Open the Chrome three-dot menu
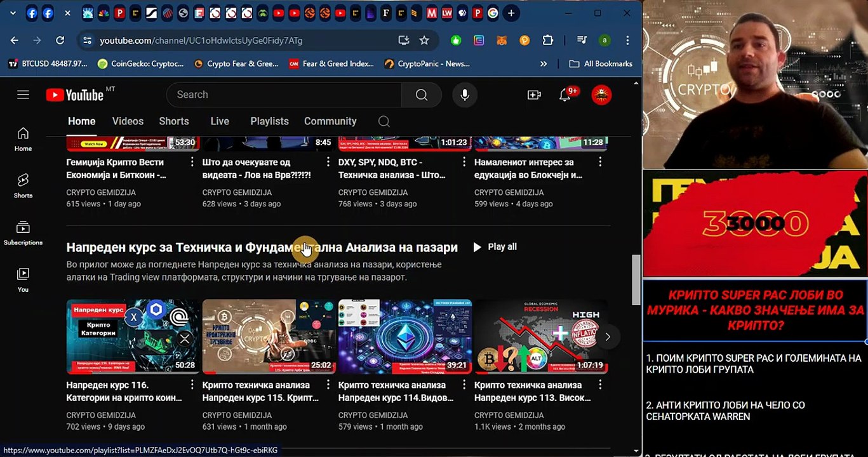Screen dimensions: 868x457 click(x=627, y=40)
